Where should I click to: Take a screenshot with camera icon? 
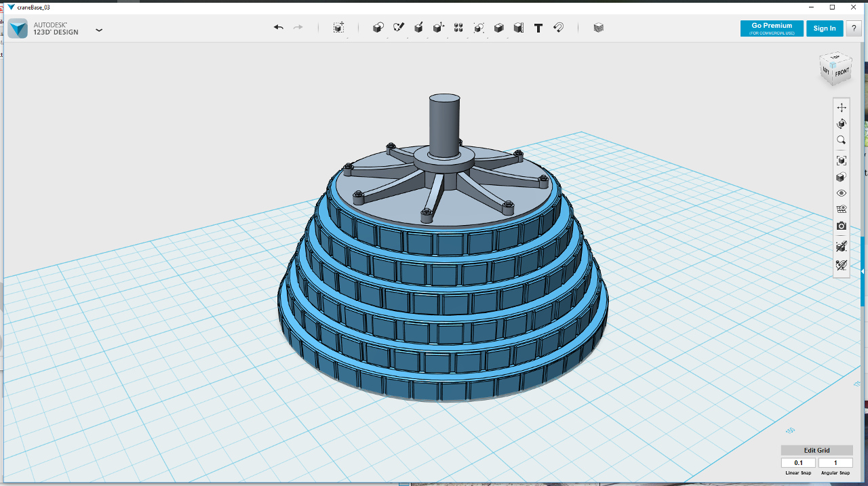click(842, 226)
